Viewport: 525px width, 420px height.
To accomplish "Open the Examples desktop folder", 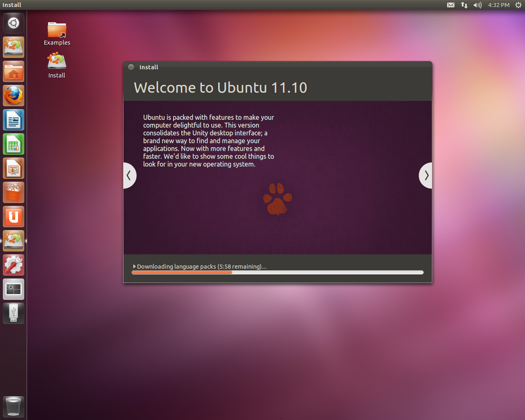I will pos(57,34).
